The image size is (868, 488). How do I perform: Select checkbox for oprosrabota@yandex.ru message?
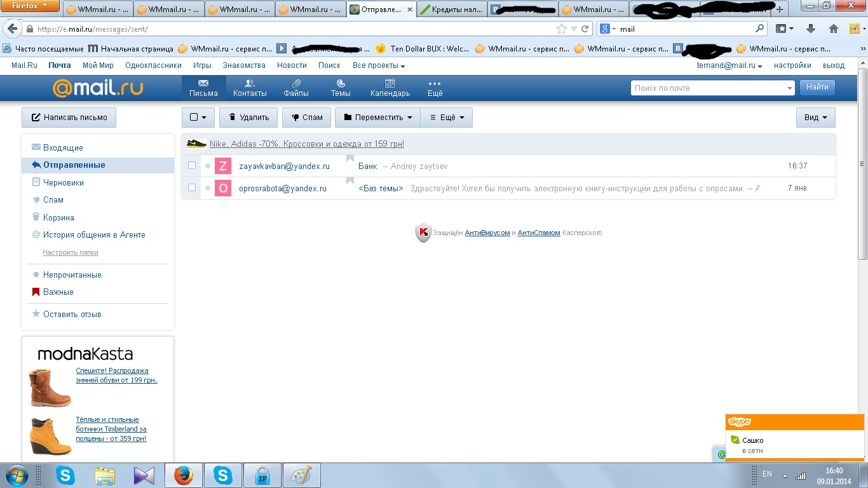point(192,188)
